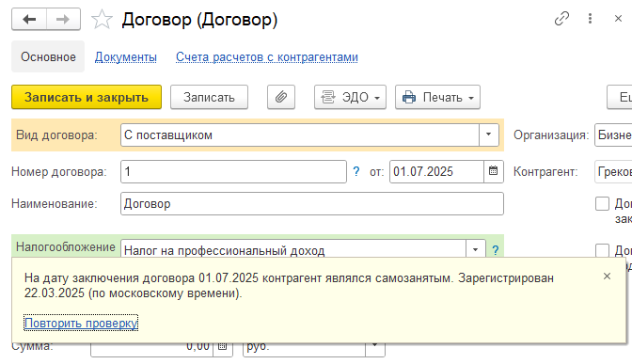Click the Организация field
This screenshot has height=364, width=632.
pyautogui.click(x=613, y=135)
